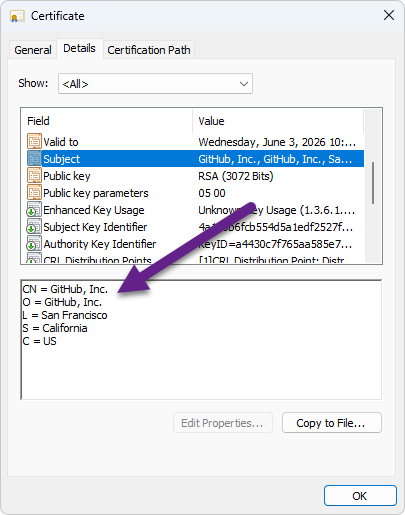The height and width of the screenshot is (515, 405).
Task: Click the OK button
Action: tap(360, 496)
